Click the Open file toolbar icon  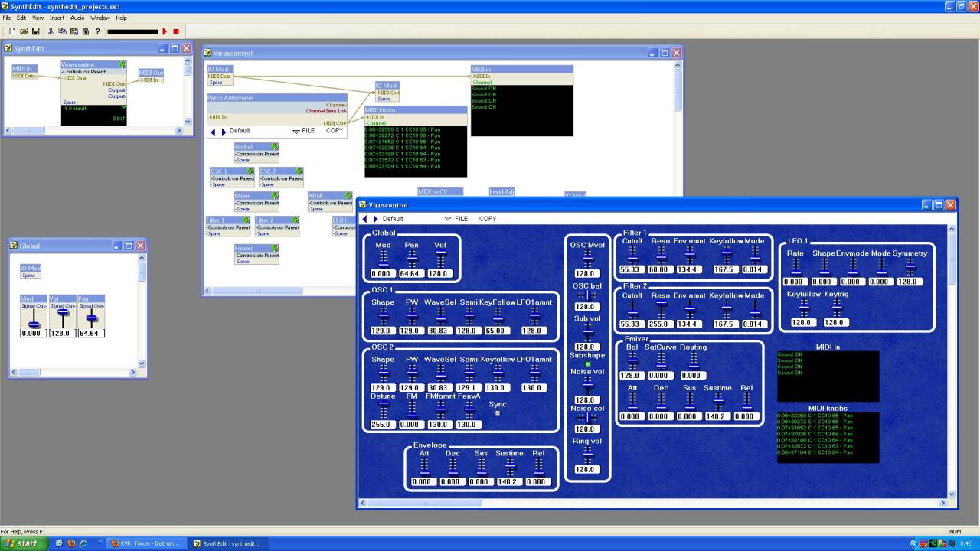[x=24, y=31]
